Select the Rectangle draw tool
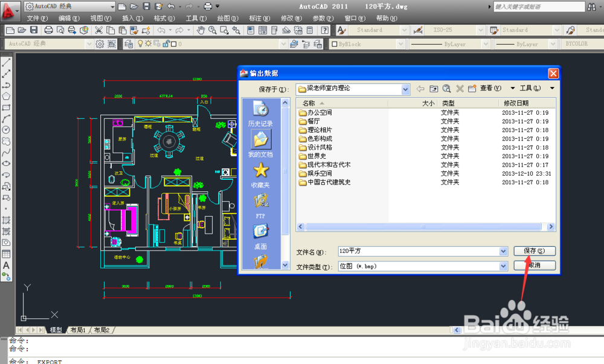This screenshot has width=604, height=364. point(6,107)
